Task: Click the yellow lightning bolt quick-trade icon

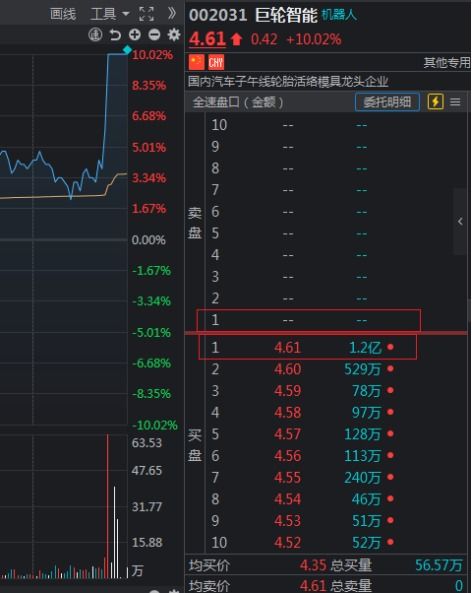Action: 435,102
